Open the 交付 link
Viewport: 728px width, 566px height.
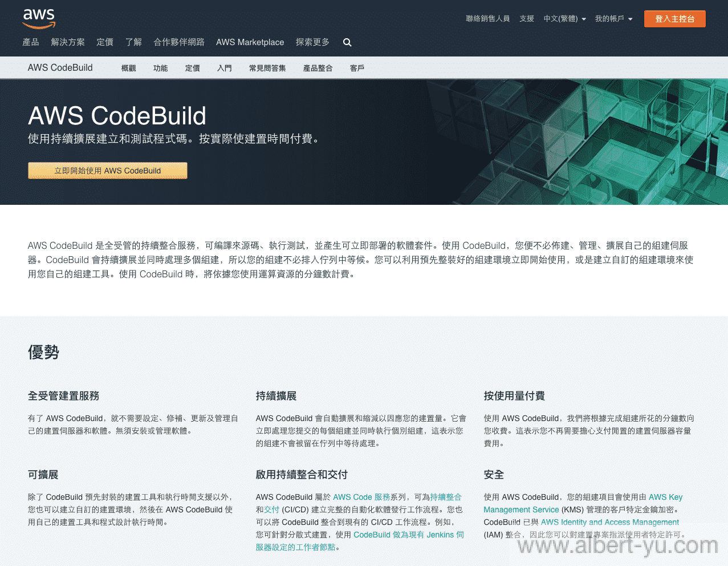tap(271, 510)
